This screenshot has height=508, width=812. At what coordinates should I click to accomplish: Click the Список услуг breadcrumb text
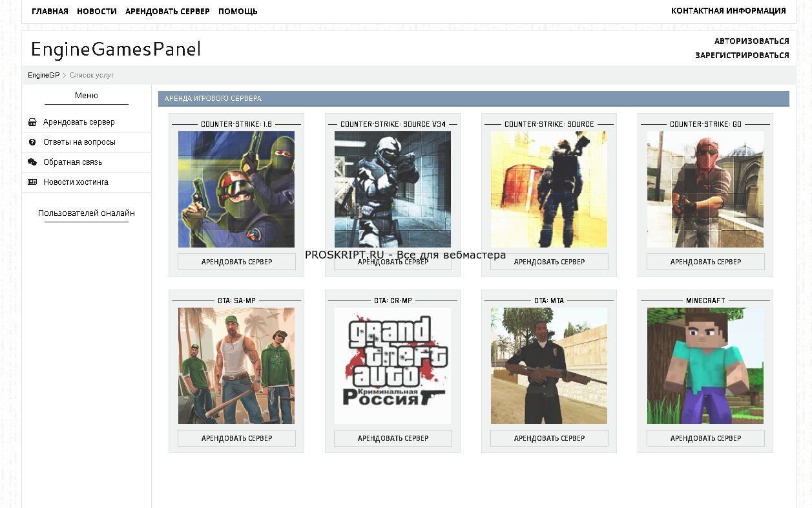92,76
